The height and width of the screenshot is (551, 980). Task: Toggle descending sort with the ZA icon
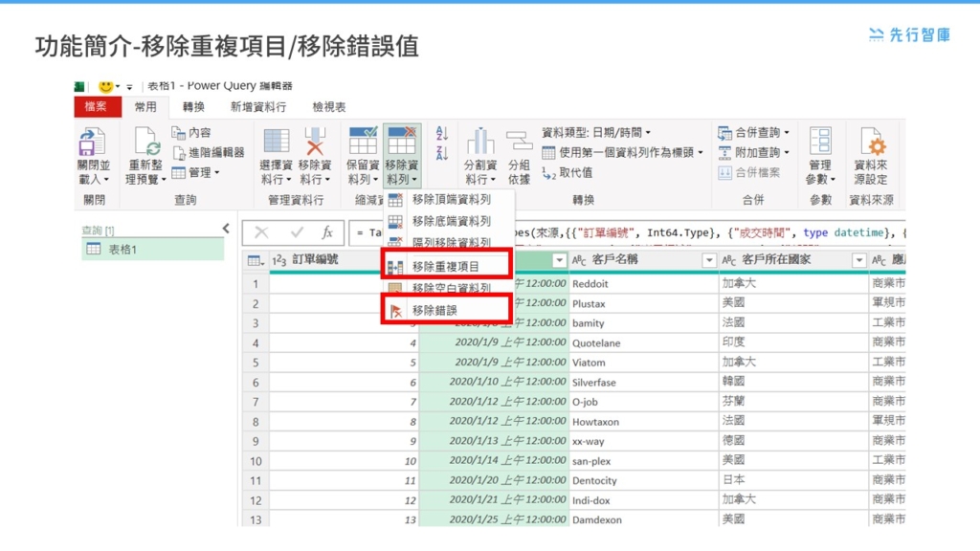click(x=440, y=151)
